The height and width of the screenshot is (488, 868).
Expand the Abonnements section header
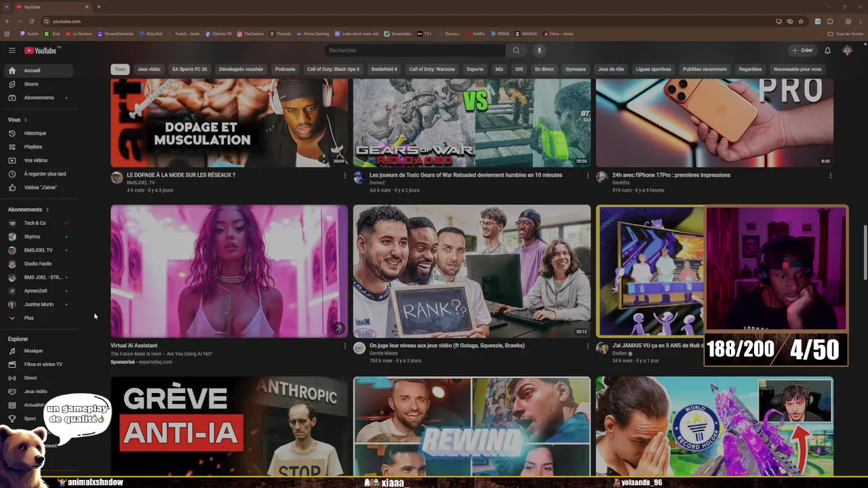28,209
